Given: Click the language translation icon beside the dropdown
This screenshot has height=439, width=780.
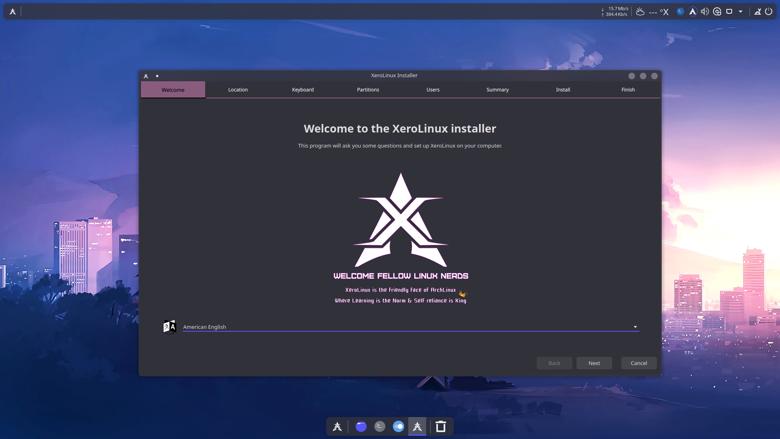Looking at the screenshot, I should [x=169, y=327].
